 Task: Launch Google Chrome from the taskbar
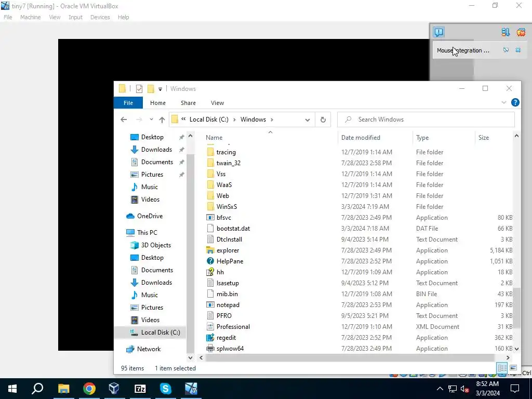tap(89, 389)
